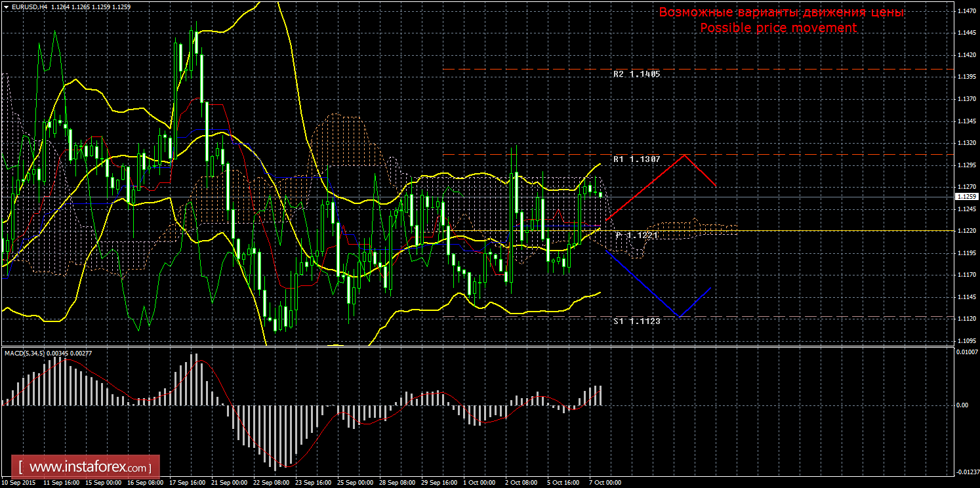Click the '10 Sep 2015' time axis label
This screenshot has height=488, width=980.
(19, 483)
